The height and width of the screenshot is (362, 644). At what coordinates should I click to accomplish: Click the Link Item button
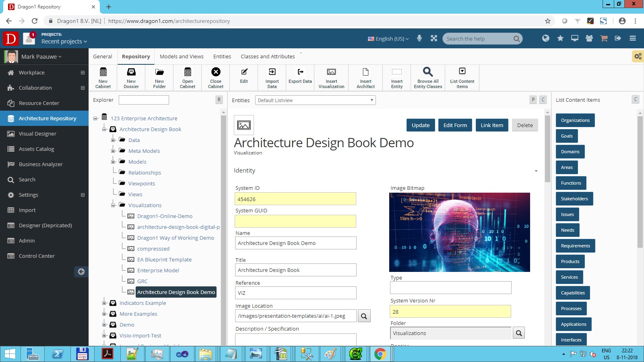(x=492, y=125)
